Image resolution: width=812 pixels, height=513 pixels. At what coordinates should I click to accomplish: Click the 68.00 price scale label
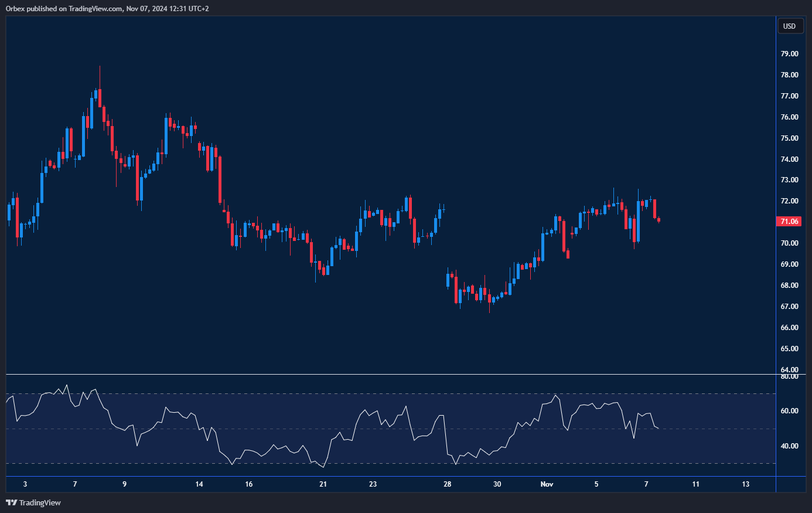[x=789, y=286]
